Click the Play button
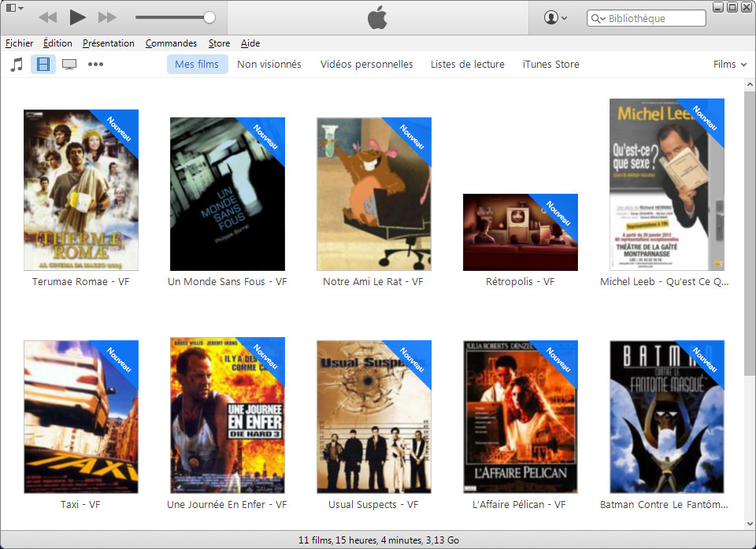 click(x=77, y=17)
